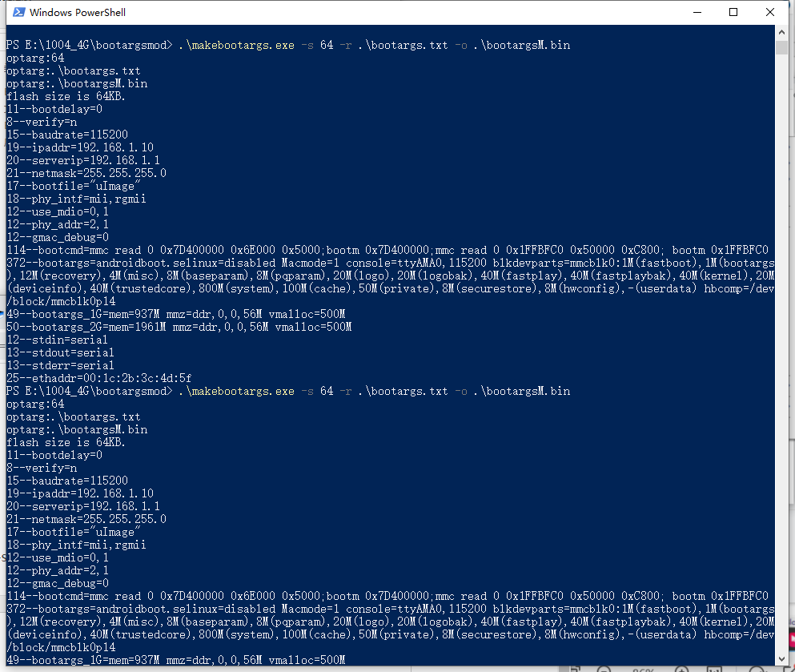Click "20--serverip=192.168.1.1" in first output
The height and width of the screenshot is (672, 795).
[x=83, y=160]
